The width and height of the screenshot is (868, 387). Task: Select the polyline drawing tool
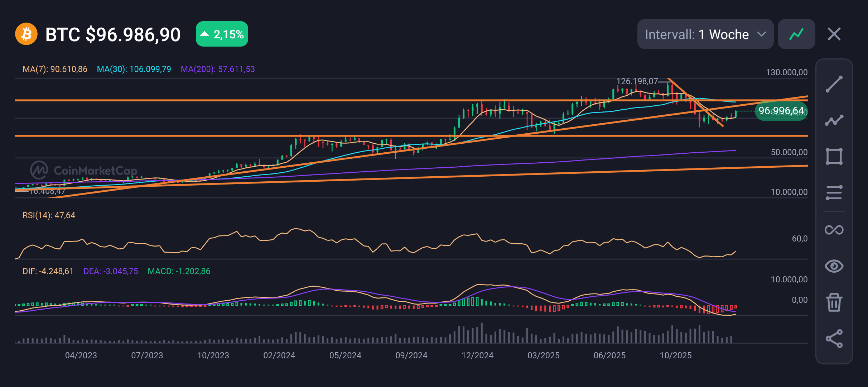tap(834, 120)
